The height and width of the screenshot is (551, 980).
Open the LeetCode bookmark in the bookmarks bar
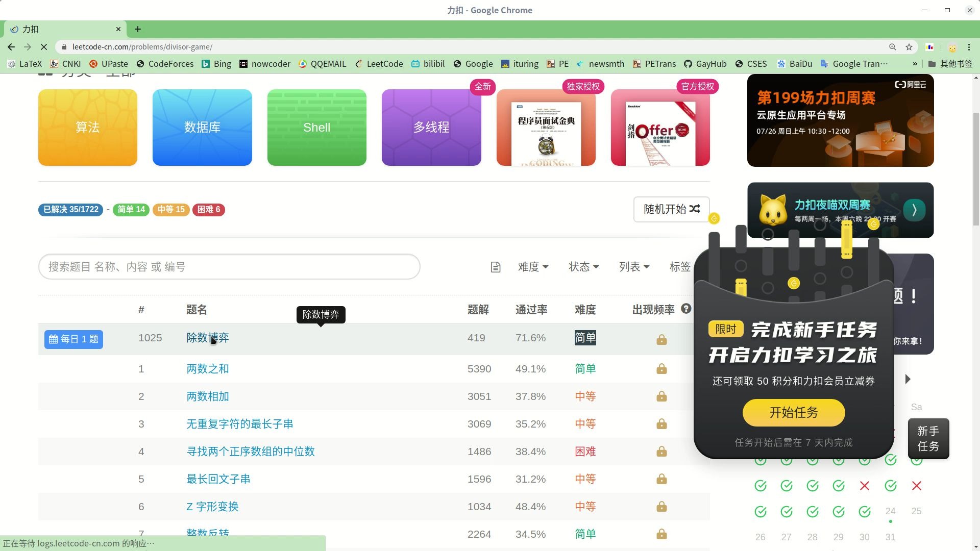[385, 64]
